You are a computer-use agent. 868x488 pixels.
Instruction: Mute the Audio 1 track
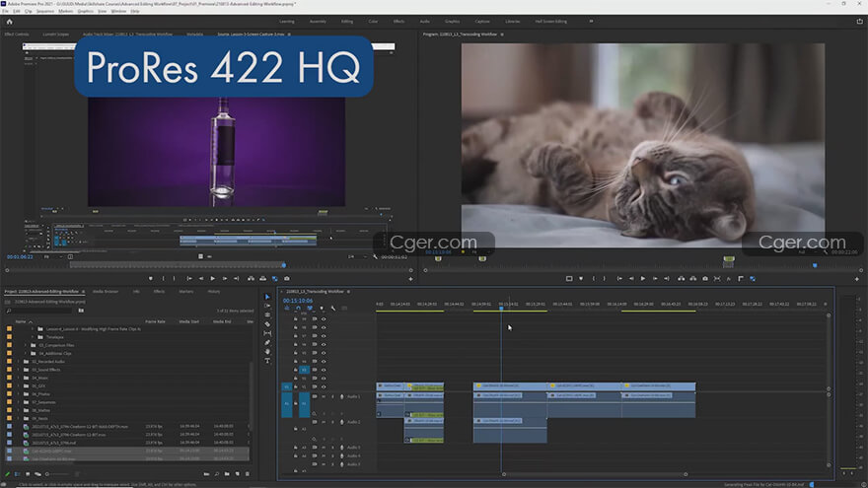click(x=324, y=396)
